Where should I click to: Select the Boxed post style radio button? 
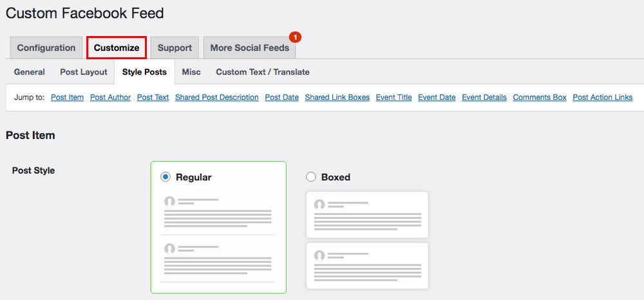point(311,177)
